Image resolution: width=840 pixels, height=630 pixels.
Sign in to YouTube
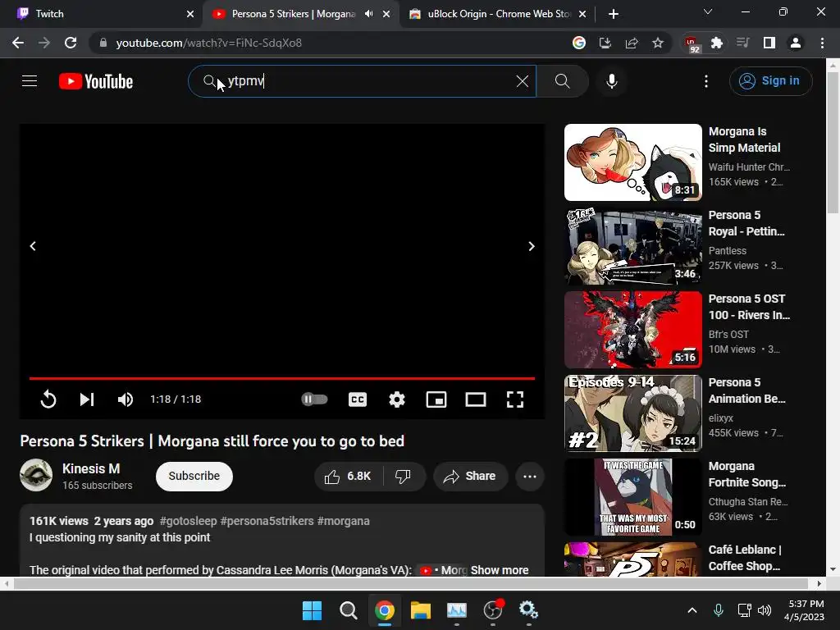pos(770,81)
